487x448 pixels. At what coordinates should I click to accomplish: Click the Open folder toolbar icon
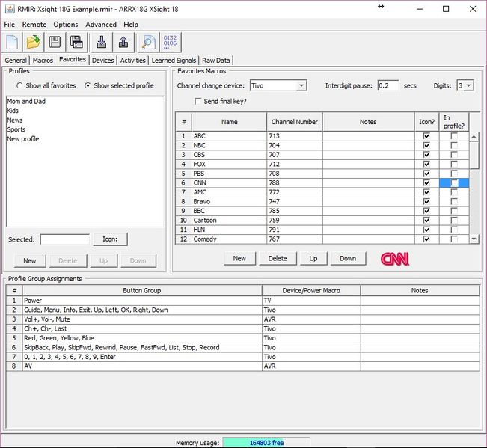[x=34, y=42]
